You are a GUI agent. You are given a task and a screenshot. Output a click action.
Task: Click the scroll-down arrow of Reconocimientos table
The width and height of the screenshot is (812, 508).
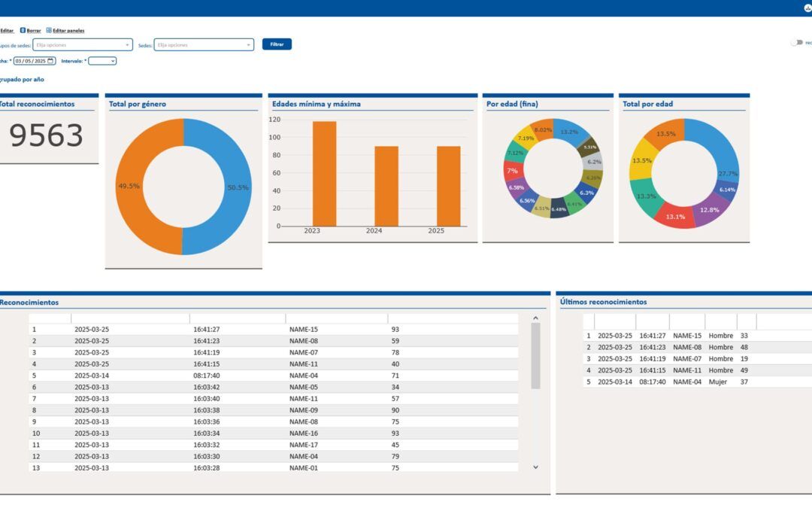point(535,467)
